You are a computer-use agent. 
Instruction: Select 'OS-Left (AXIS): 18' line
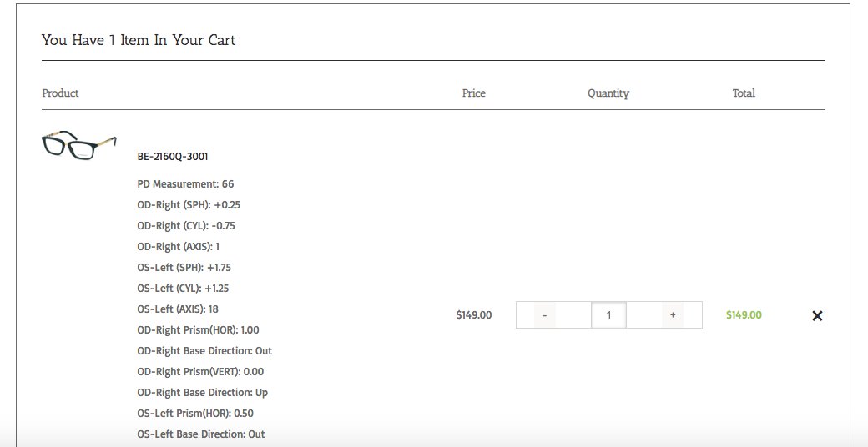coord(178,309)
